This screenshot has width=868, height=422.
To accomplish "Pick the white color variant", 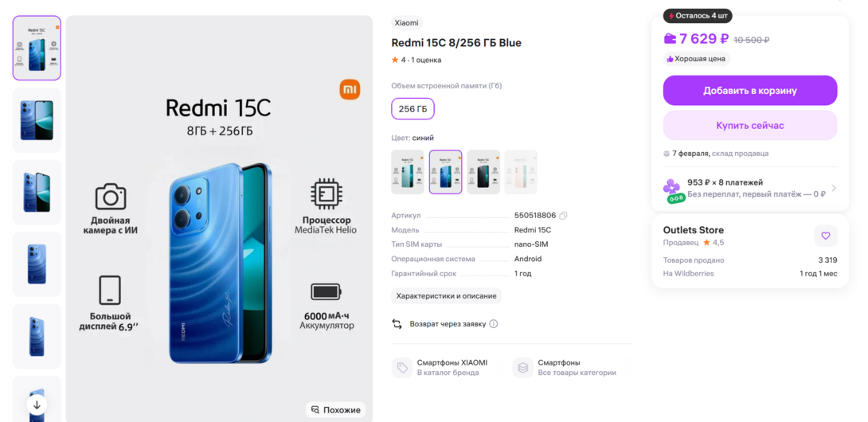I will [x=521, y=172].
